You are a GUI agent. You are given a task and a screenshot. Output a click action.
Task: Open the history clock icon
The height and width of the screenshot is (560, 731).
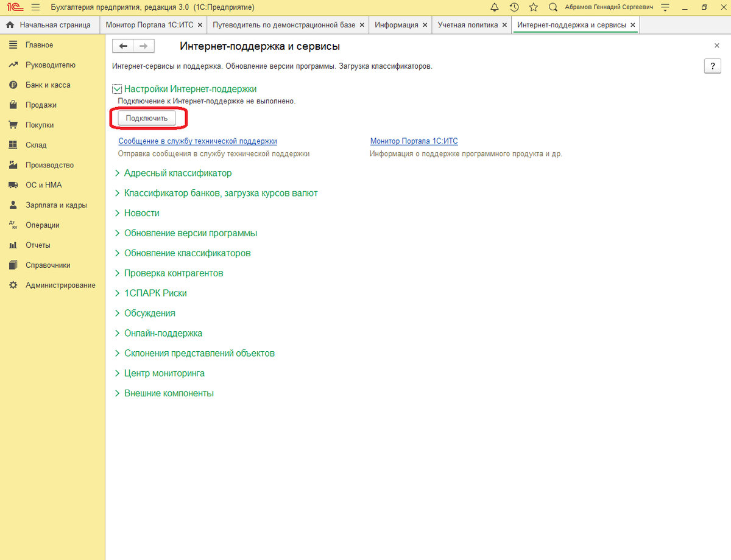pyautogui.click(x=514, y=7)
